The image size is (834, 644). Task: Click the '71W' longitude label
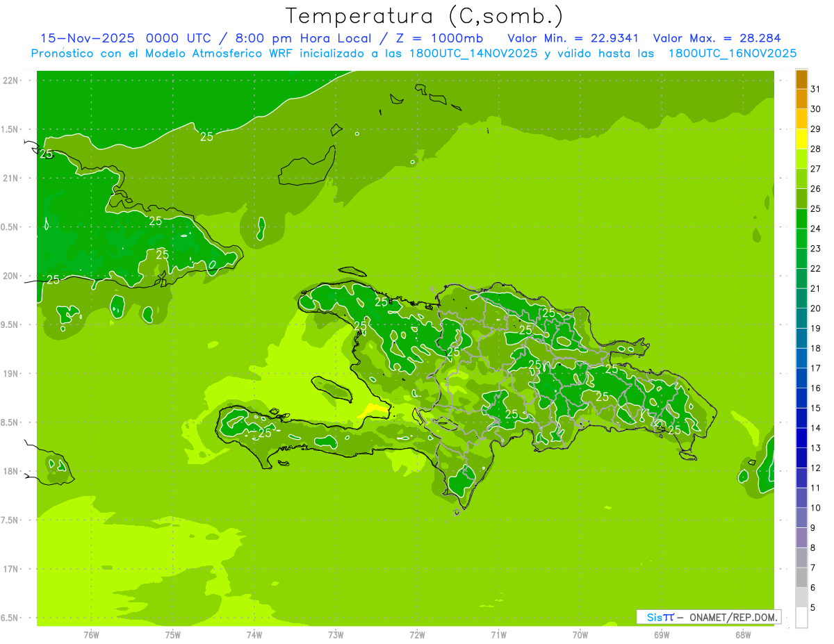(498, 635)
